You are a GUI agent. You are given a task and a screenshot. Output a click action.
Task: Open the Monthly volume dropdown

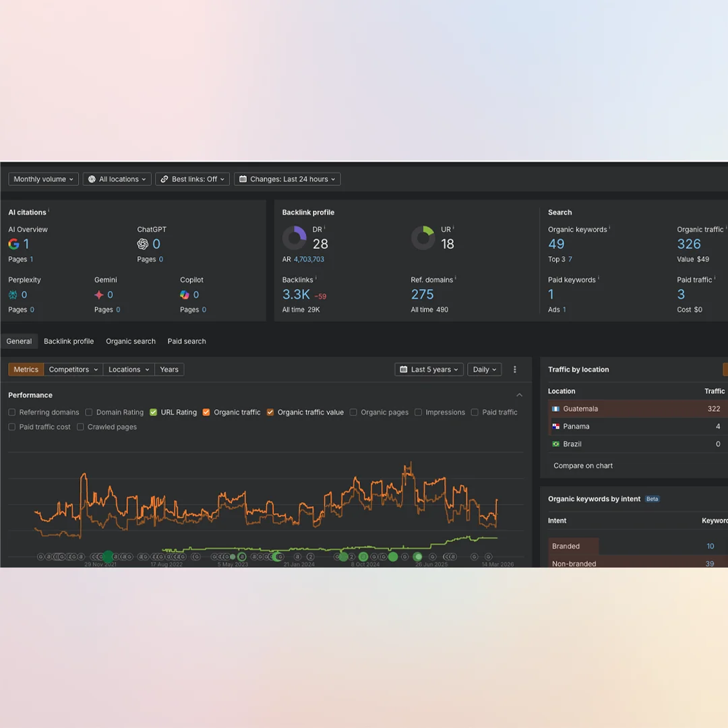click(43, 179)
